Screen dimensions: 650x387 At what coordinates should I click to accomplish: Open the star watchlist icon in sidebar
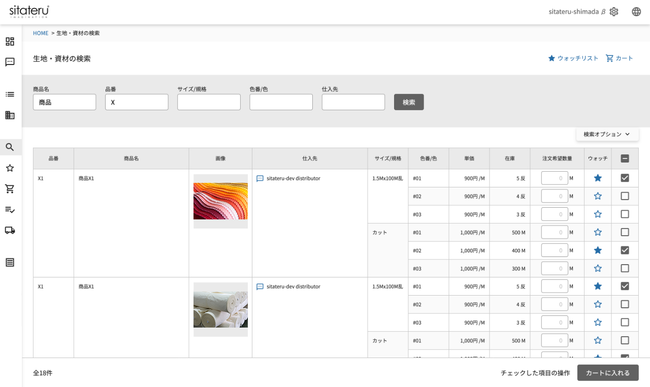tap(10, 168)
